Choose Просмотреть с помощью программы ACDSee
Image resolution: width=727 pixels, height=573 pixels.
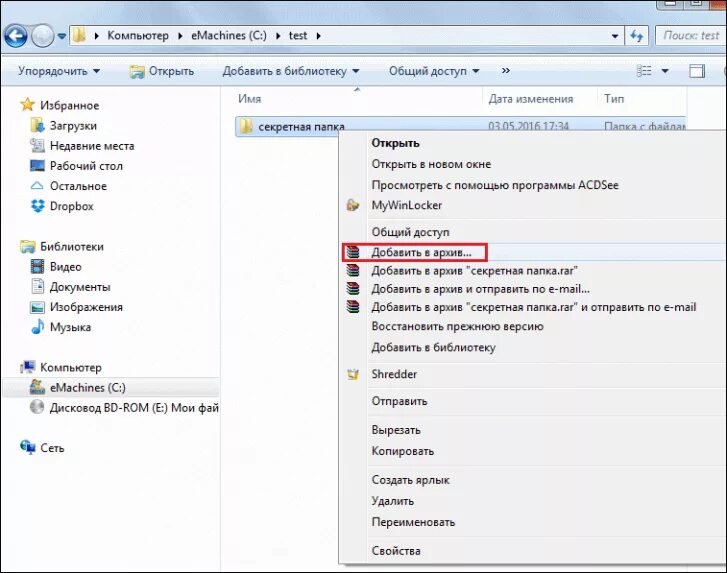tap(495, 185)
